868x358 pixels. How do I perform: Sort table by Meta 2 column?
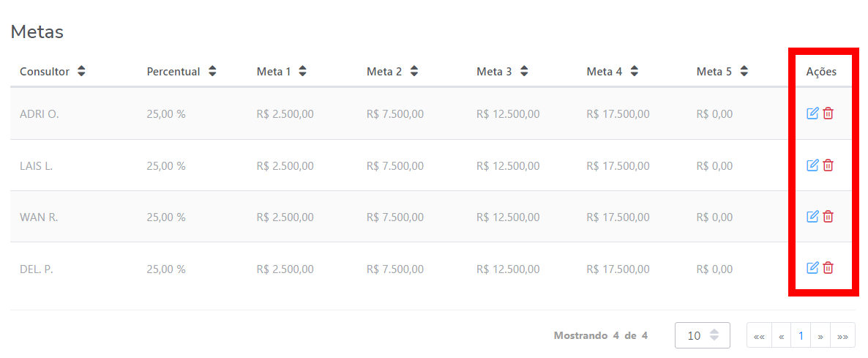point(414,72)
